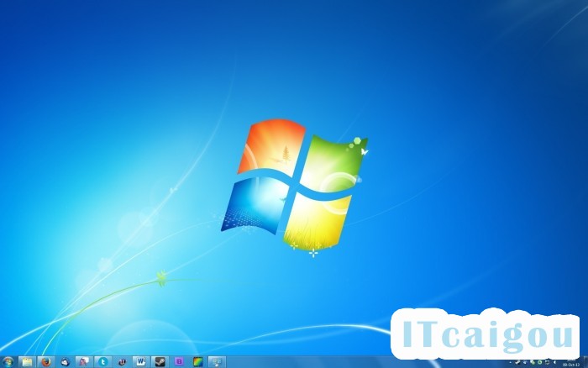The height and width of the screenshot is (368, 588).
Task: Launch Firefox from the taskbar
Action: click(46, 362)
